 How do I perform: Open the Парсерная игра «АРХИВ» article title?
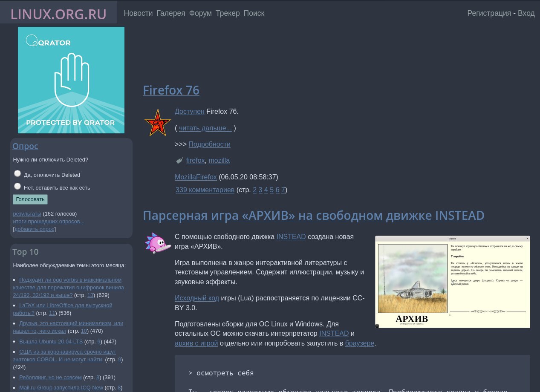click(314, 216)
